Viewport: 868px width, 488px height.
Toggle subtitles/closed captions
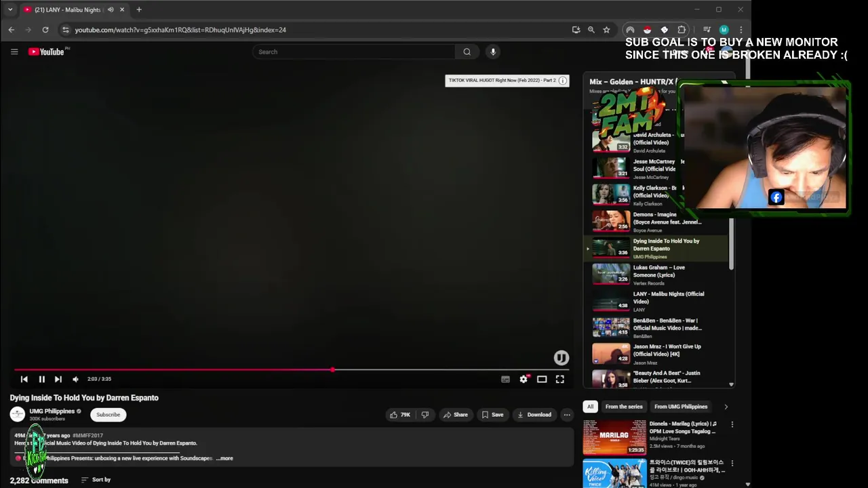click(505, 379)
